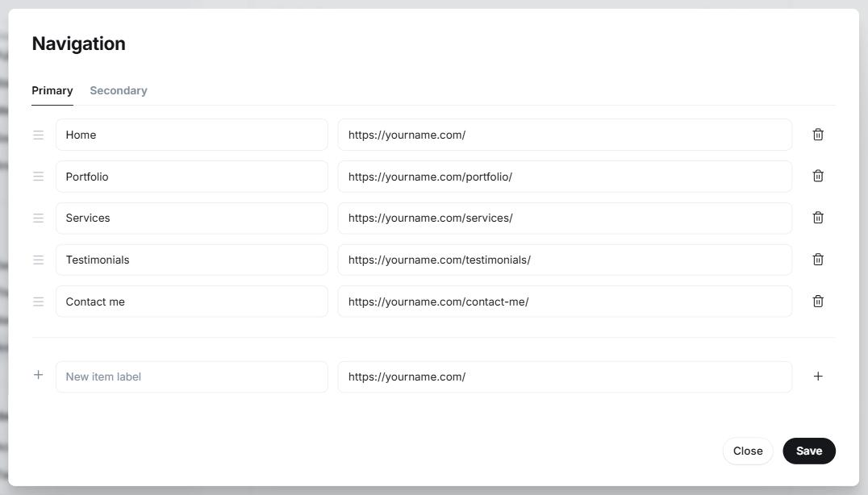Delete the Services navigation item
This screenshot has width=868, height=495.
pyautogui.click(x=818, y=218)
